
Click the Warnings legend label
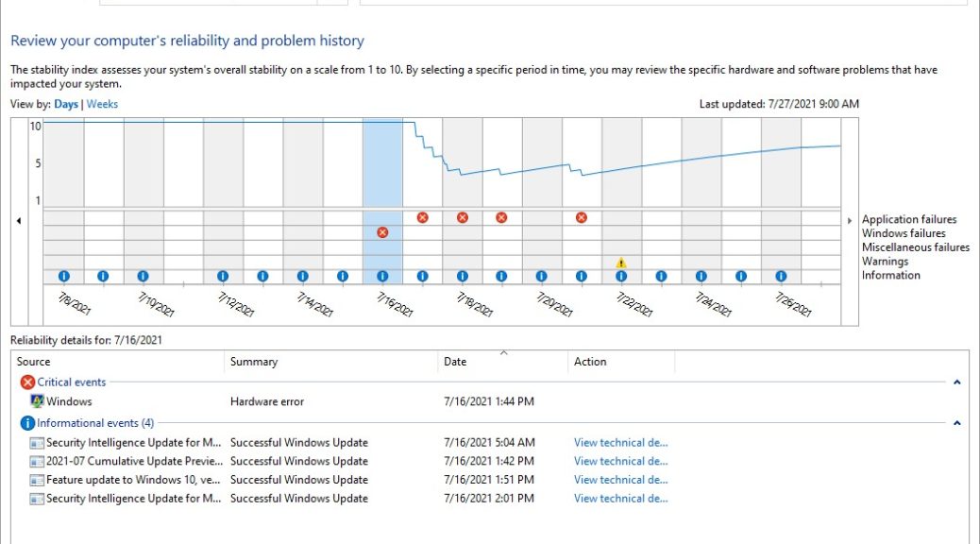pos(885,262)
